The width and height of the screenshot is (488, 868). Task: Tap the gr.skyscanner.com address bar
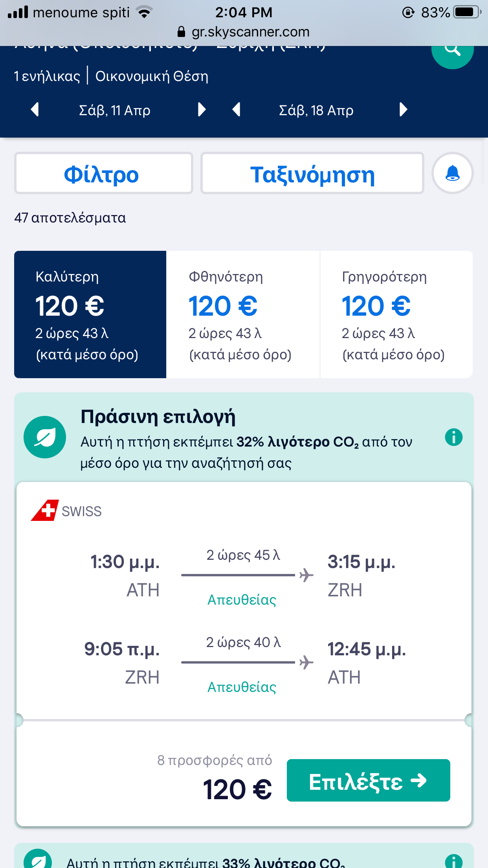(x=244, y=32)
